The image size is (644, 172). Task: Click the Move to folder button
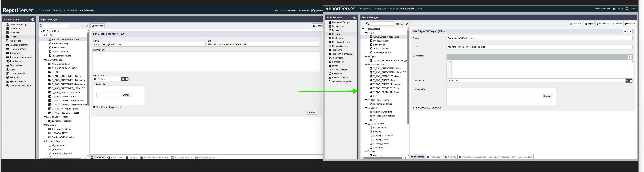click(x=617, y=24)
